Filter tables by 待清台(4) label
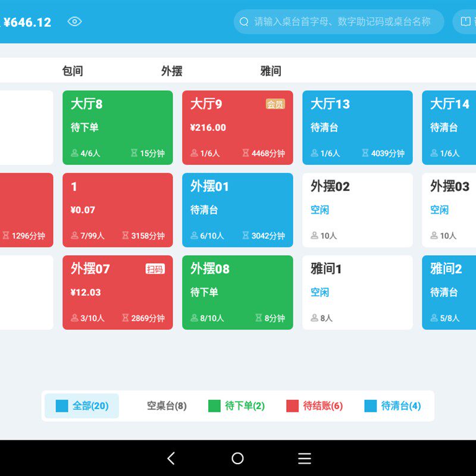Image resolution: width=476 pixels, height=476 pixels. (401, 406)
